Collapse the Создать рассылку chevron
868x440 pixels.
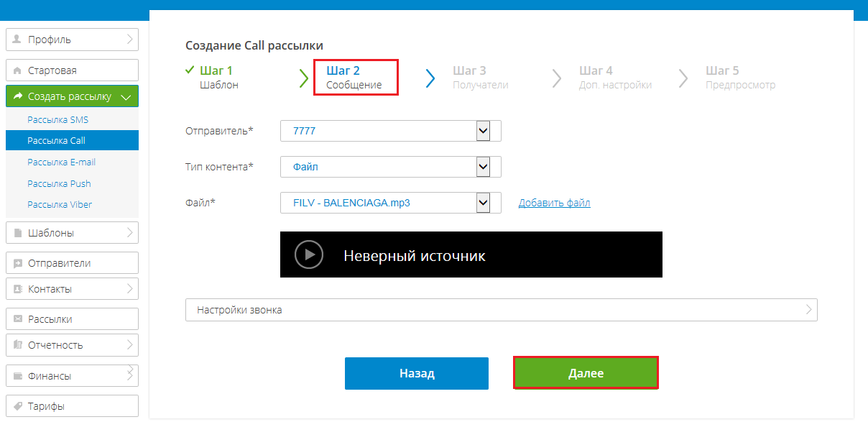coord(126,97)
